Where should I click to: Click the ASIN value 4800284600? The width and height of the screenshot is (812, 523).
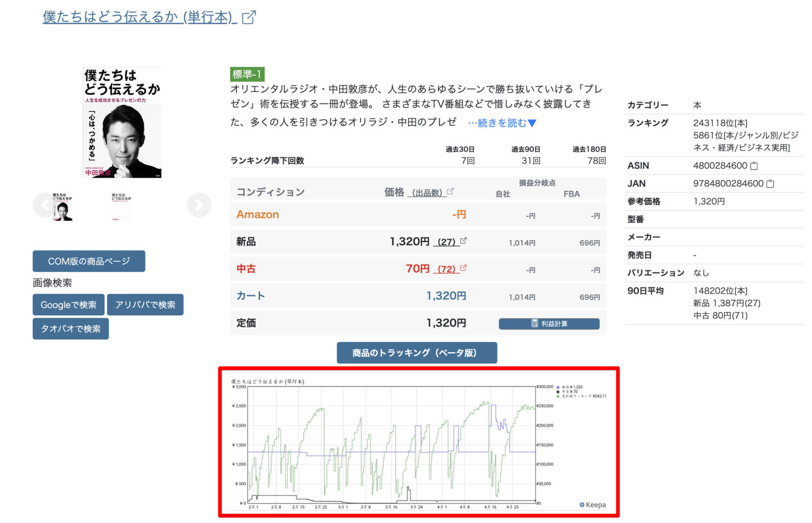720,165
